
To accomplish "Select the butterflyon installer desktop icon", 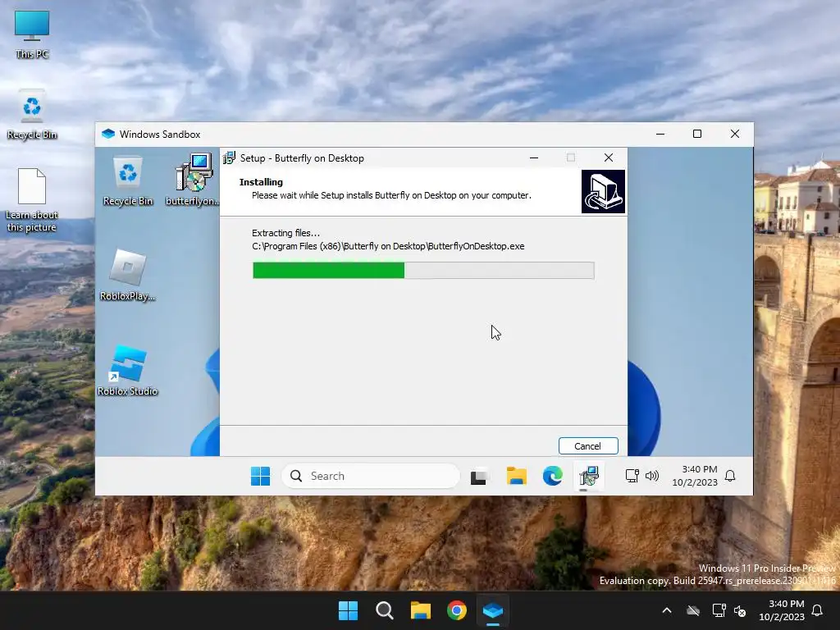I will 193,180.
